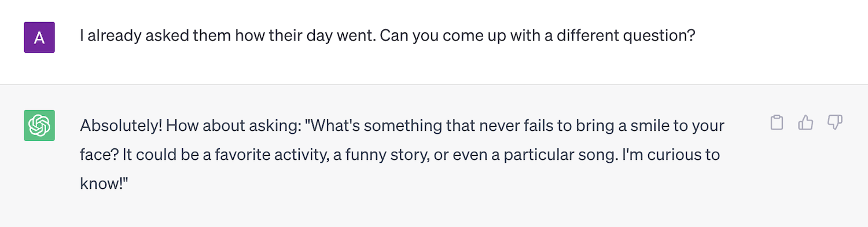Click the green ChatGPT logo avatar
Image resolution: width=868 pixels, height=227 pixels.
(39, 125)
